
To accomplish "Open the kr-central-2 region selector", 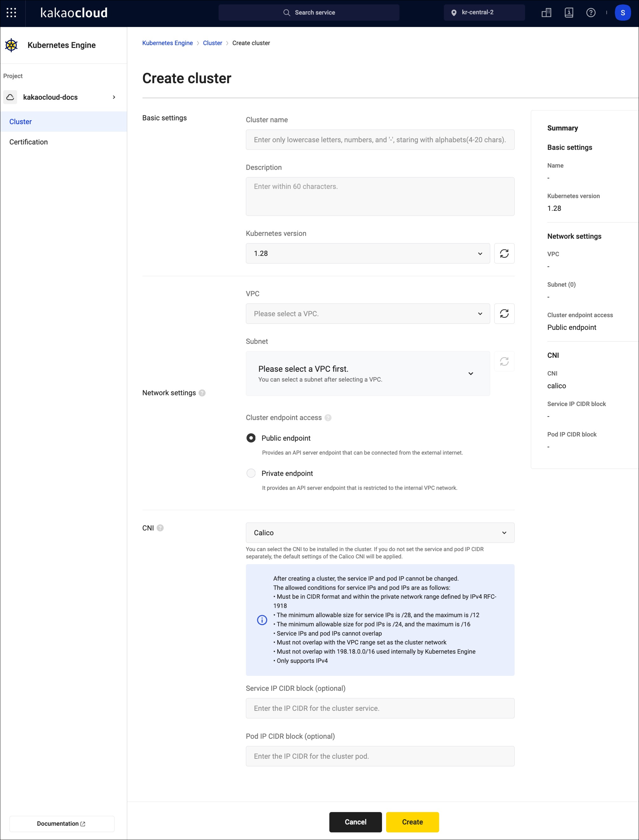I will [x=484, y=13].
